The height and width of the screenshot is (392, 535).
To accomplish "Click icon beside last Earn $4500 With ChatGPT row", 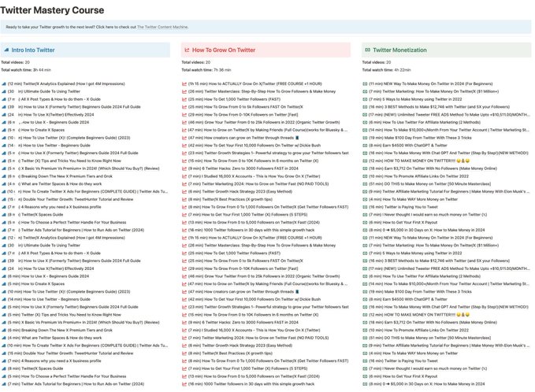I will click(365, 299).
